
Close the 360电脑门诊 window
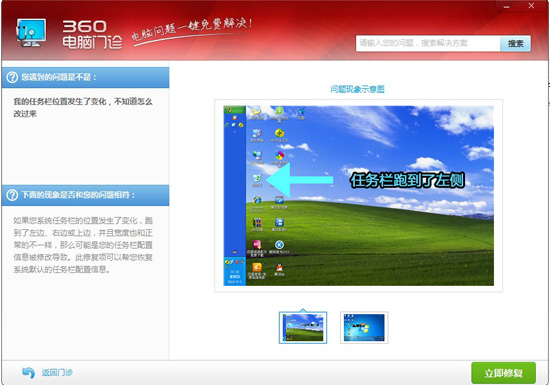[531, 6]
